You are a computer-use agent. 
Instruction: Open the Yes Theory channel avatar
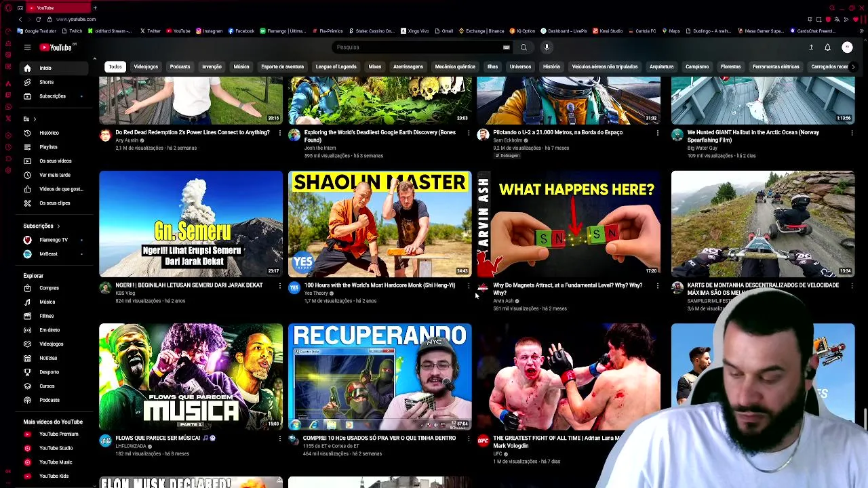[294, 288]
